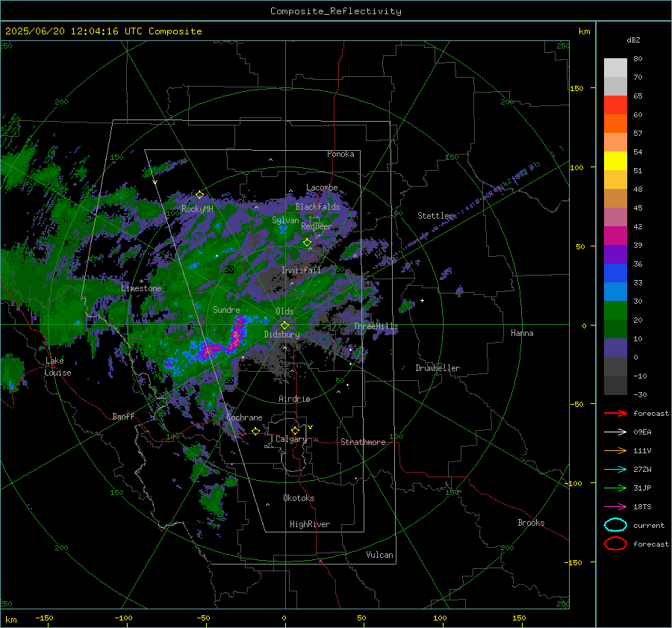This screenshot has height=628, width=672.
Task: Click the Ponoka city label
Action: click(340, 154)
